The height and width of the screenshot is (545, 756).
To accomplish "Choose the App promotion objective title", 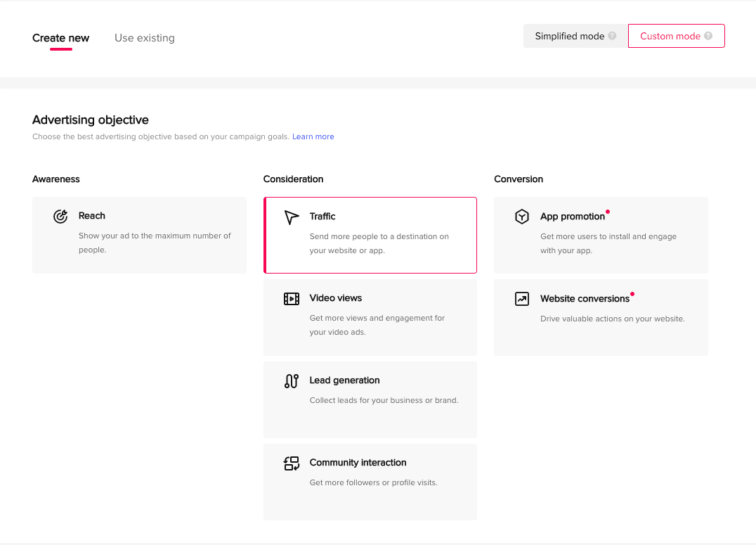I will point(573,217).
